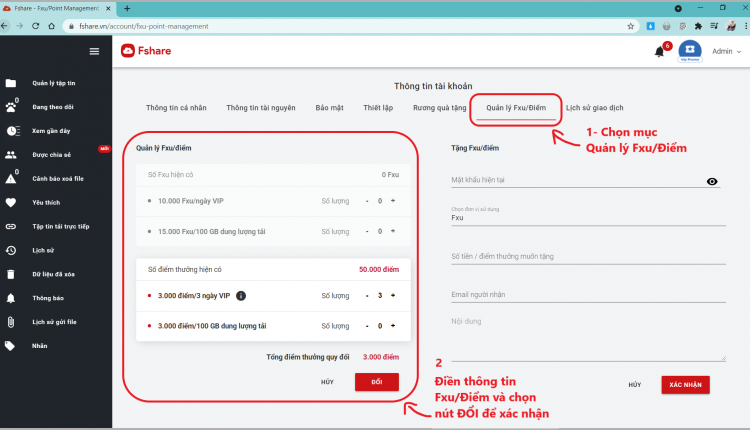Click the Số tiền / điểm thưởng muốn tặng field
Viewport: 750px width, 430px height.
pos(588,256)
